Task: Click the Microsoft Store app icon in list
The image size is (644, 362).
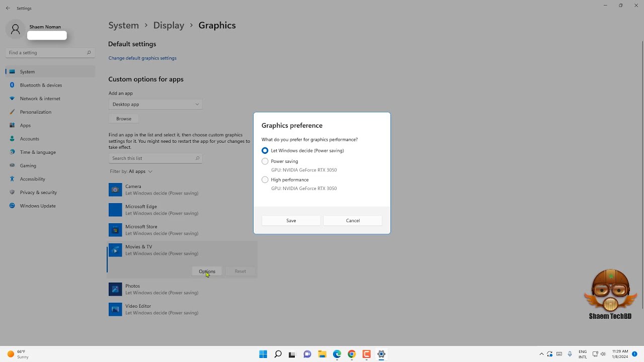Action: pos(115,230)
